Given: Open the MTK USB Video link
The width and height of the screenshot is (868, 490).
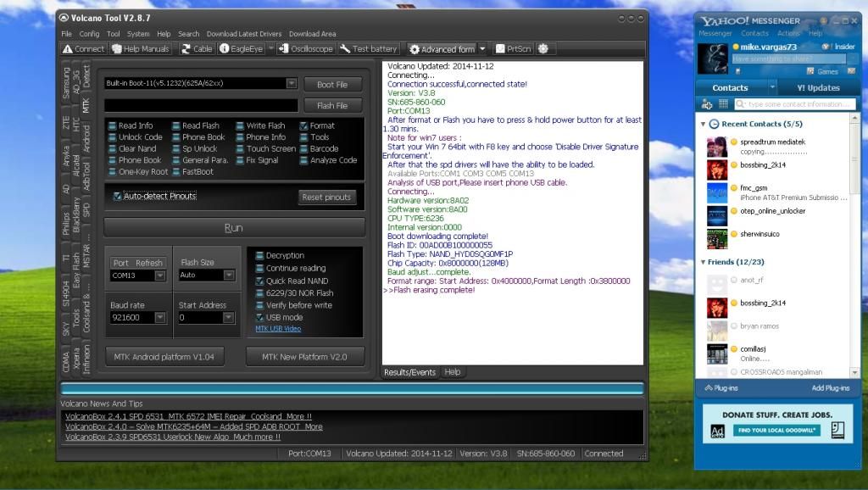Looking at the screenshot, I should click(x=278, y=328).
